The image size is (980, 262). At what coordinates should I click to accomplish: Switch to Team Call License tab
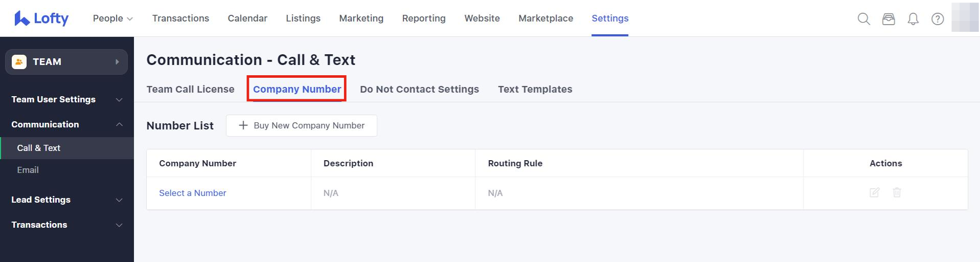tap(190, 89)
